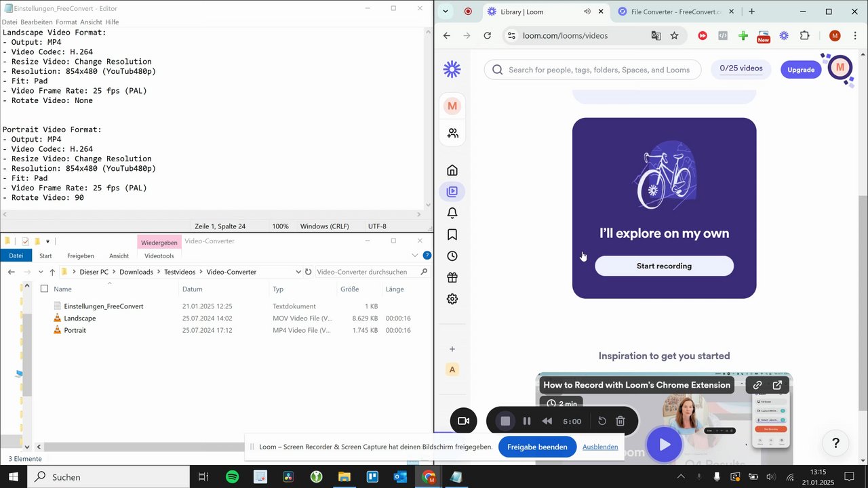
Task: Delete the Loom recording with trash icon
Action: pos(620,421)
